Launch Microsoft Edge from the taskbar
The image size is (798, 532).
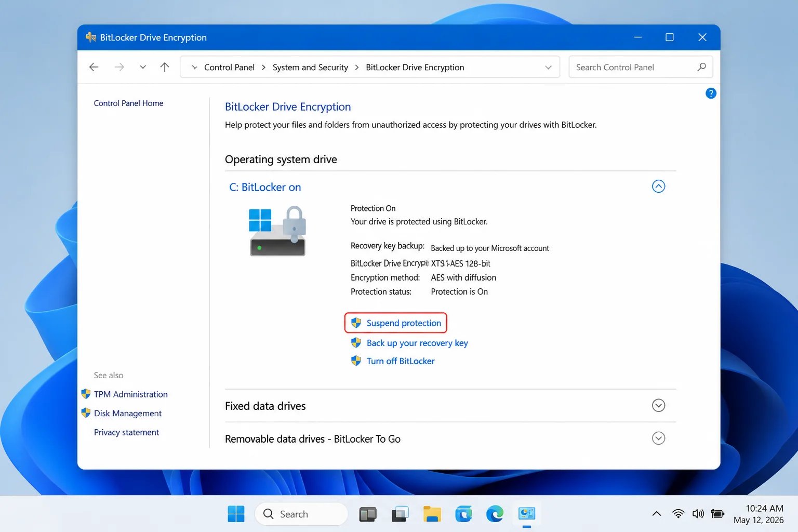(x=495, y=514)
